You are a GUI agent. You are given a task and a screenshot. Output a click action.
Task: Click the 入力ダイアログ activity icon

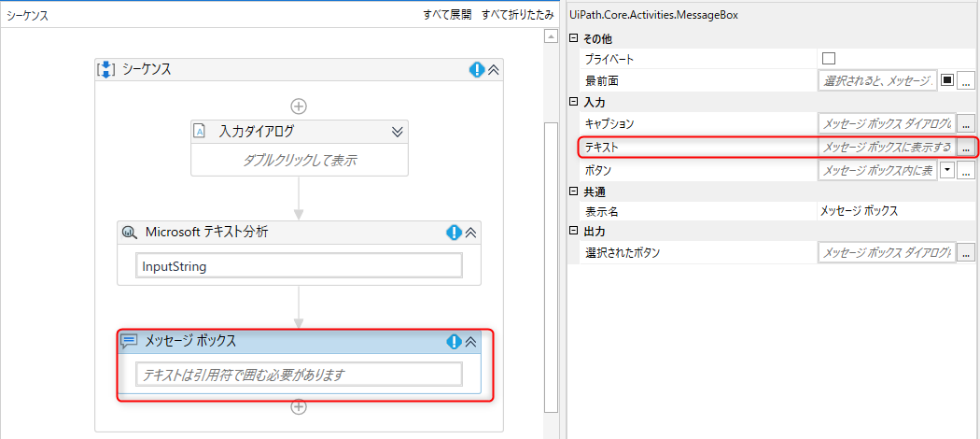click(x=200, y=132)
